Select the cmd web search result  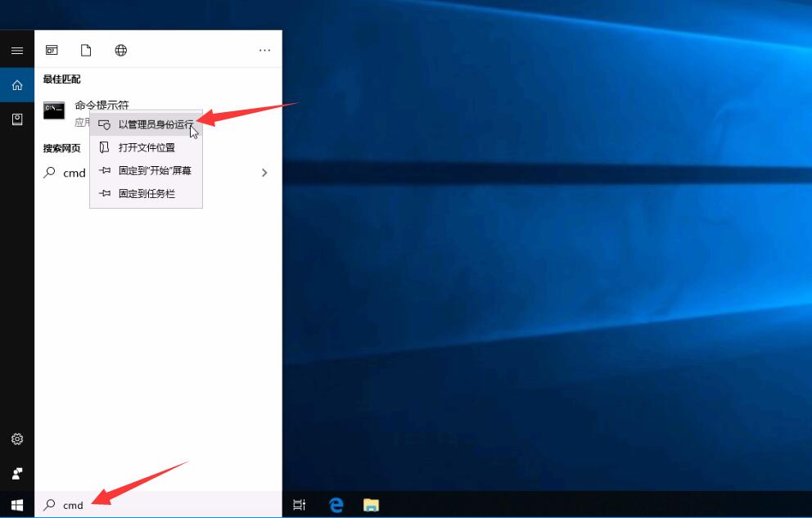pyautogui.click(x=158, y=173)
